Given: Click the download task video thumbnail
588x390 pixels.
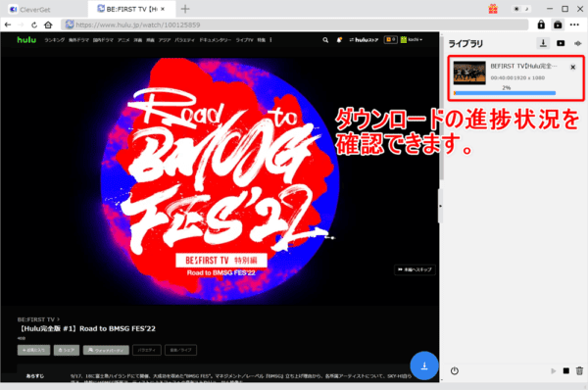Looking at the screenshot, I should 469,73.
